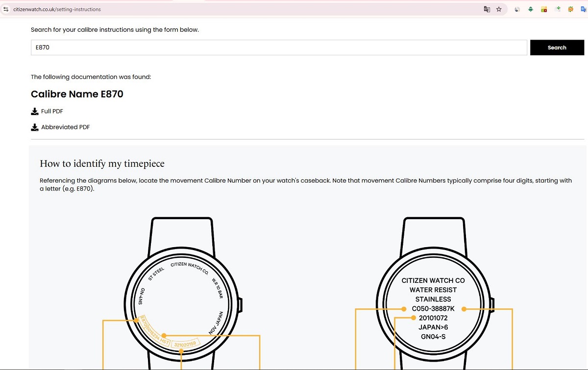Open the blue Google Translate extension
This screenshot has height=370, width=588.
[x=584, y=9]
